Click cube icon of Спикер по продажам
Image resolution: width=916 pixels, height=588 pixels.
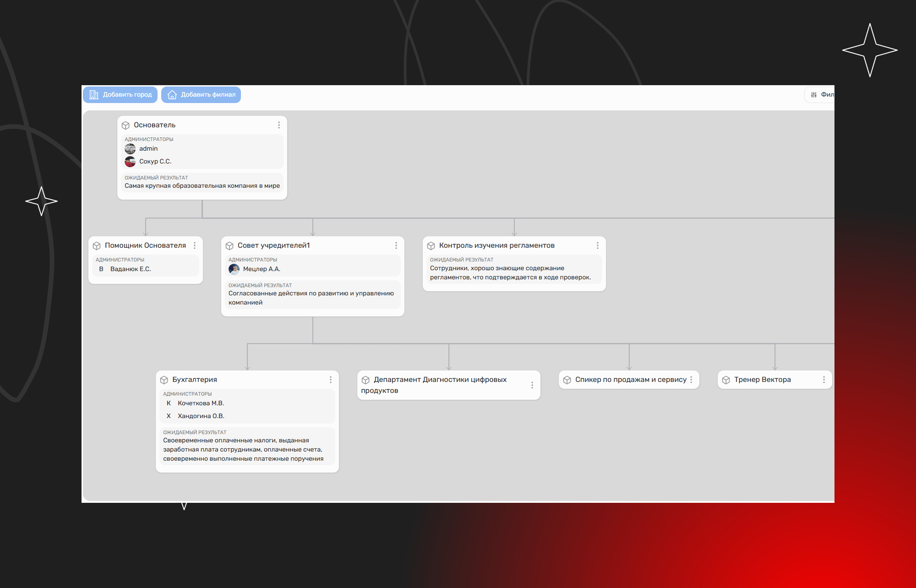pos(567,380)
